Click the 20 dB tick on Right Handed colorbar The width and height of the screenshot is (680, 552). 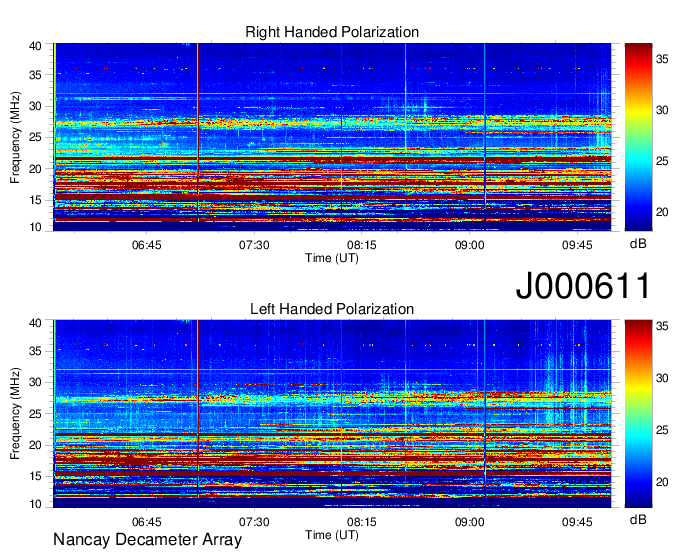(662, 212)
